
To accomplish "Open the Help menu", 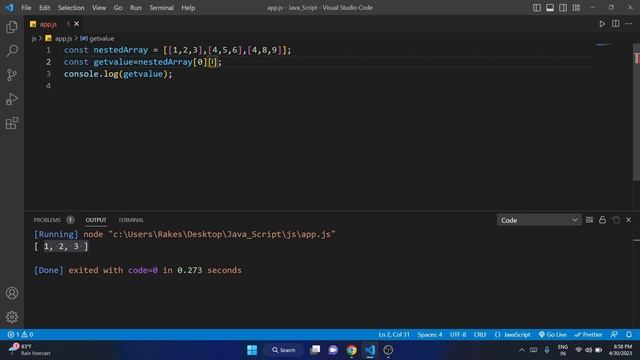I will pos(188,8).
